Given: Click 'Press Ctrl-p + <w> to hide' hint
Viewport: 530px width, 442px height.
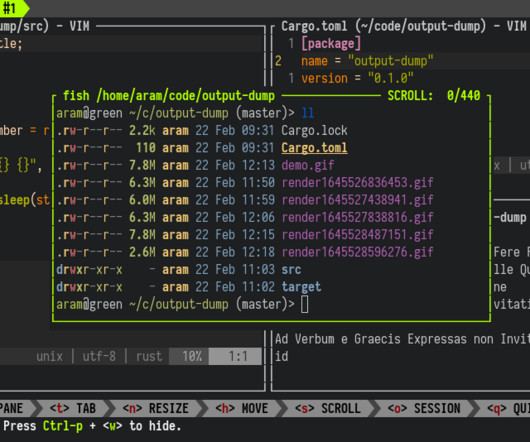Looking at the screenshot, I should pyautogui.click(x=92, y=426).
